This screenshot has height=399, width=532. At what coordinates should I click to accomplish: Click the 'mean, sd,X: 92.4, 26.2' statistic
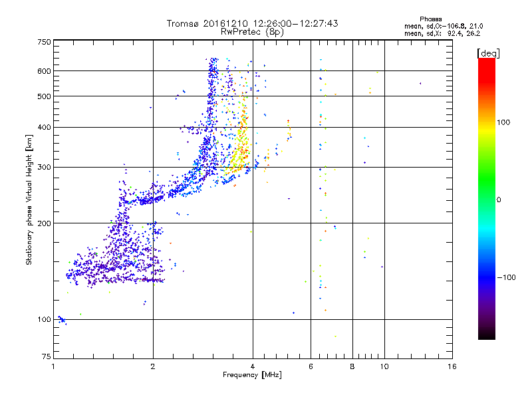pyautogui.click(x=442, y=34)
